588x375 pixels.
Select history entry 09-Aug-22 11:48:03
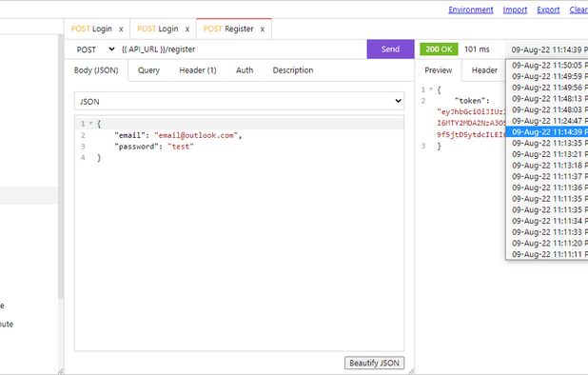[x=547, y=109]
